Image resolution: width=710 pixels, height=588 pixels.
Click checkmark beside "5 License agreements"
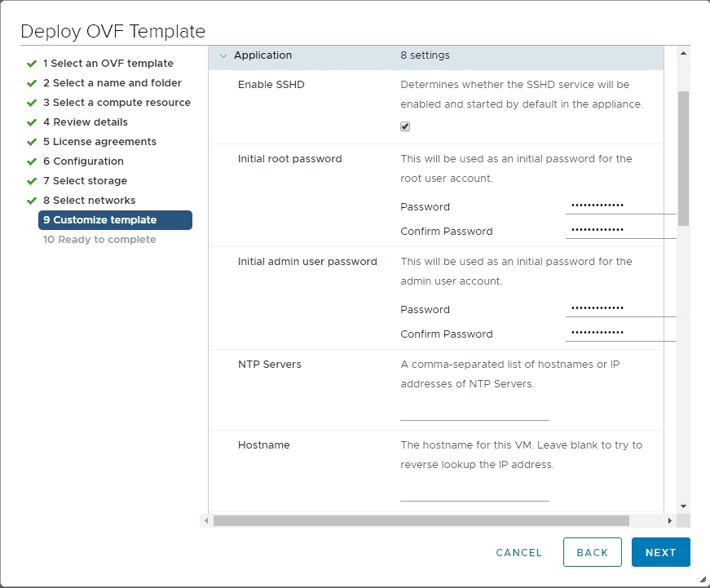tap(31, 141)
